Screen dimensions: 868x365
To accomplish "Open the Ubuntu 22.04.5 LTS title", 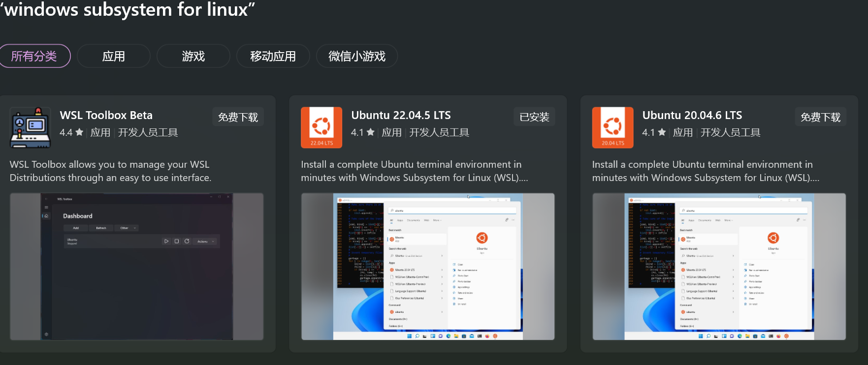I will [x=401, y=115].
